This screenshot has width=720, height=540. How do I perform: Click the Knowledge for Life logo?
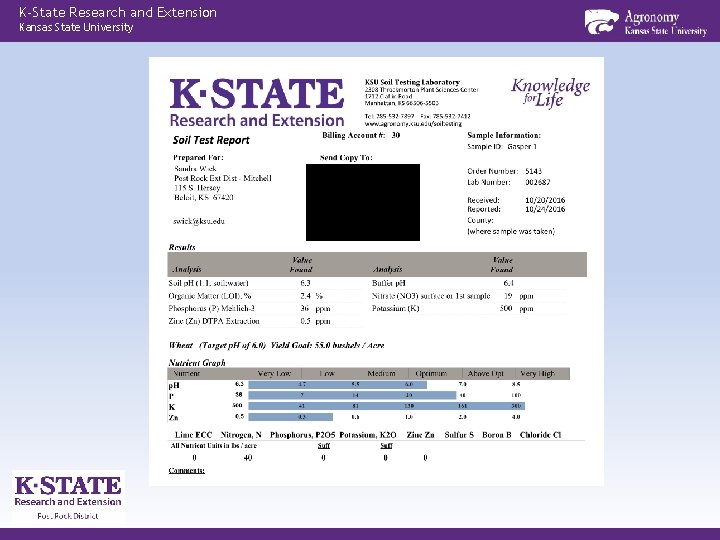550,92
